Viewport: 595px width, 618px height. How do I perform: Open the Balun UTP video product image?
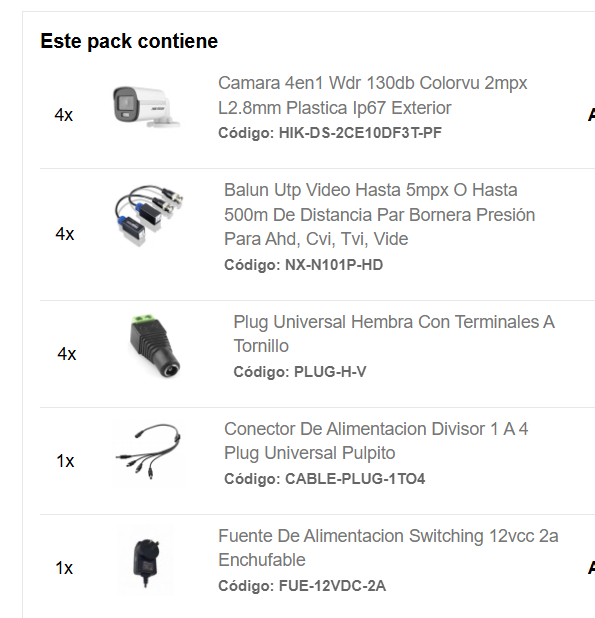click(149, 216)
